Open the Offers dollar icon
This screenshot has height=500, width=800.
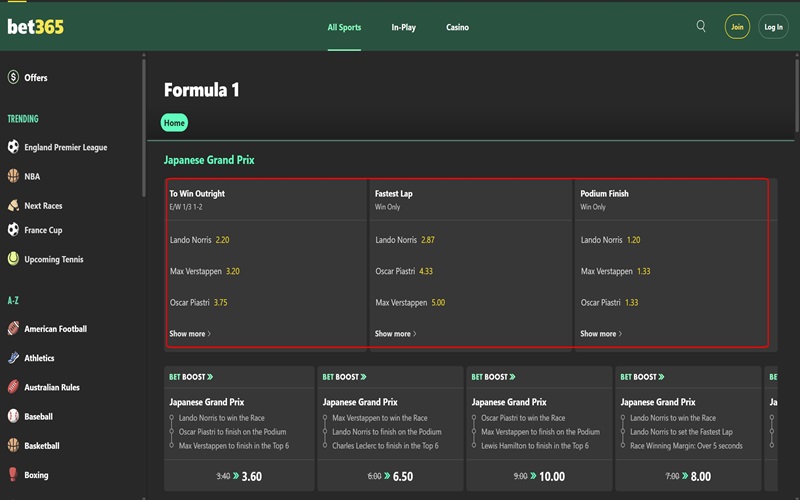click(13, 78)
